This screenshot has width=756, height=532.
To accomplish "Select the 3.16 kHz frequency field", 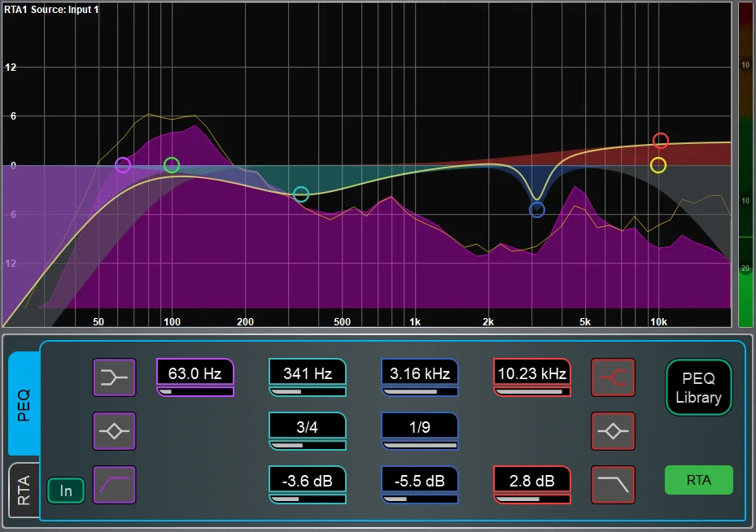I will [x=420, y=377].
